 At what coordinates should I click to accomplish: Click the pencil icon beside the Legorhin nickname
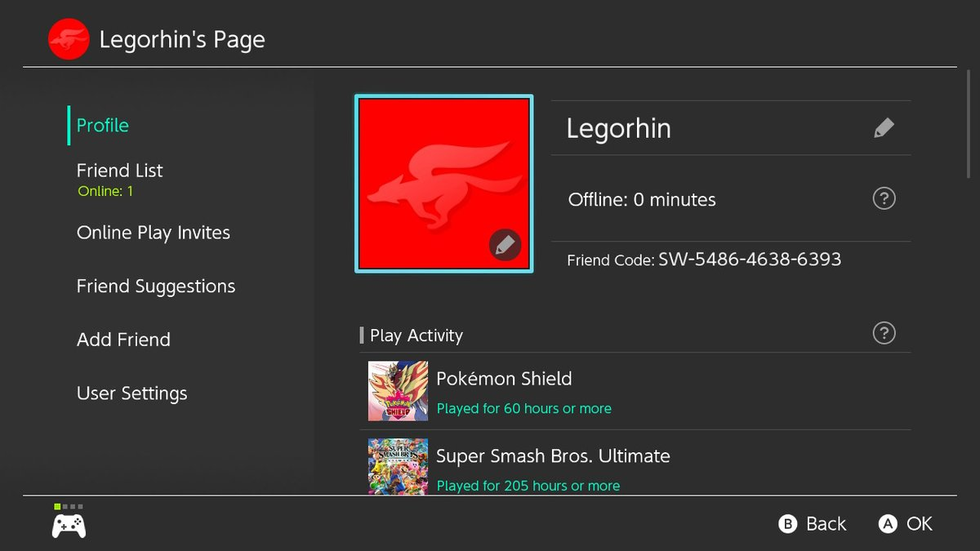coord(884,128)
